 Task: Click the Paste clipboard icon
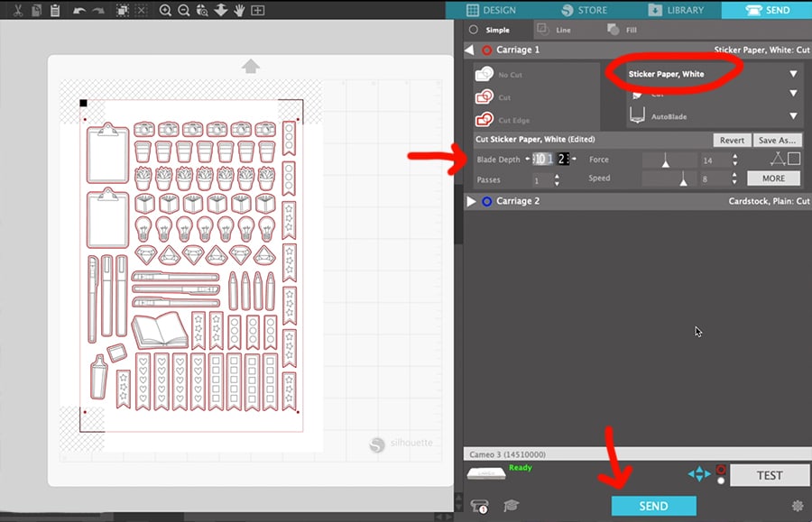(x=55, y=11)
